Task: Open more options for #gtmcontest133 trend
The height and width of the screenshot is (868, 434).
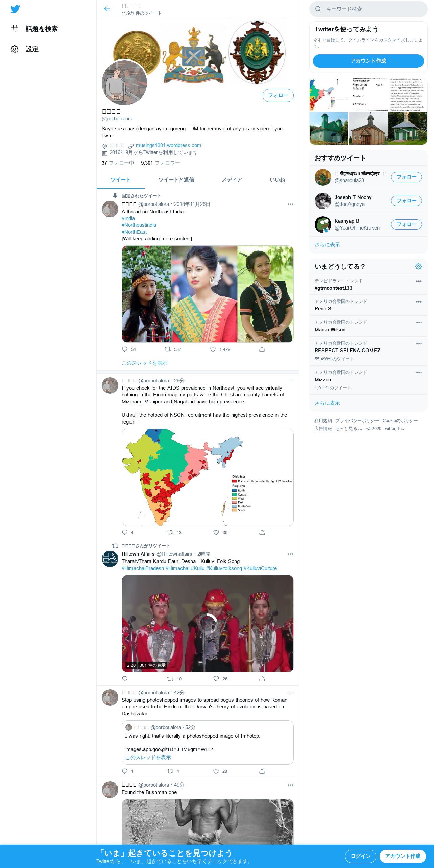Action: click(x=419, y=281)
